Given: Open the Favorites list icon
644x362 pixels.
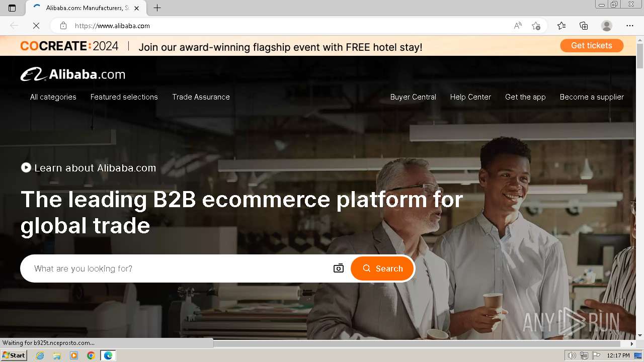Looking at the screenshot, I should tap(561, 26).
